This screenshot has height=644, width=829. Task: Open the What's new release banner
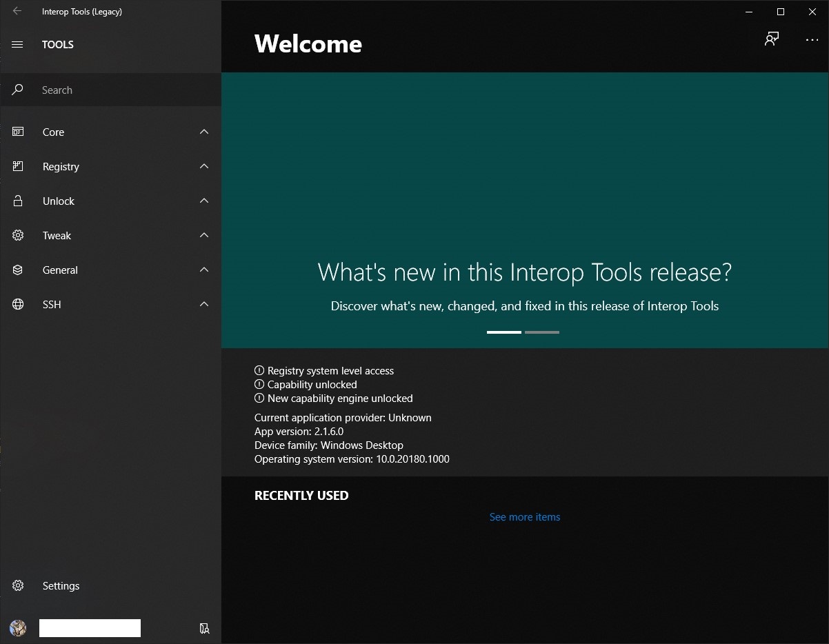(525, 210)
